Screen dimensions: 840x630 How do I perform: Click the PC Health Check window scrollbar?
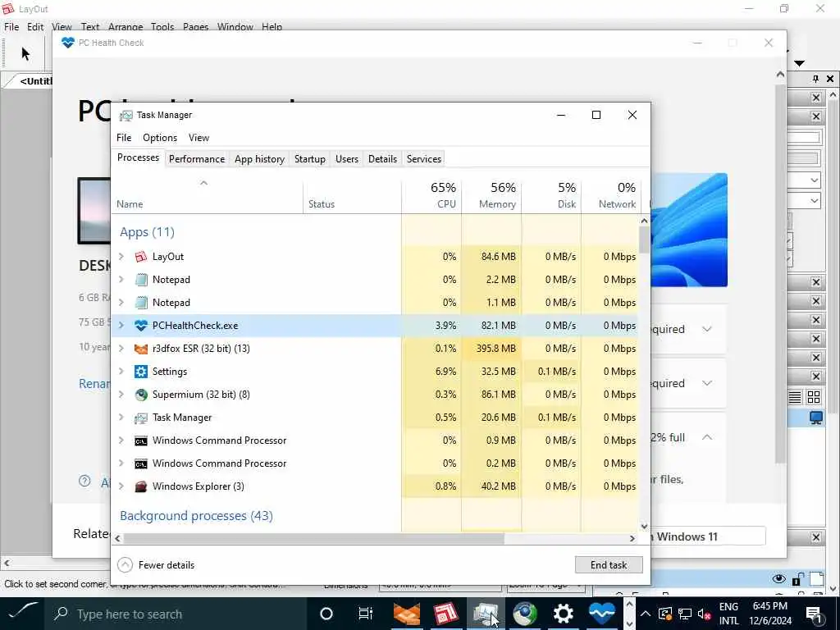[x=781, y=273]
